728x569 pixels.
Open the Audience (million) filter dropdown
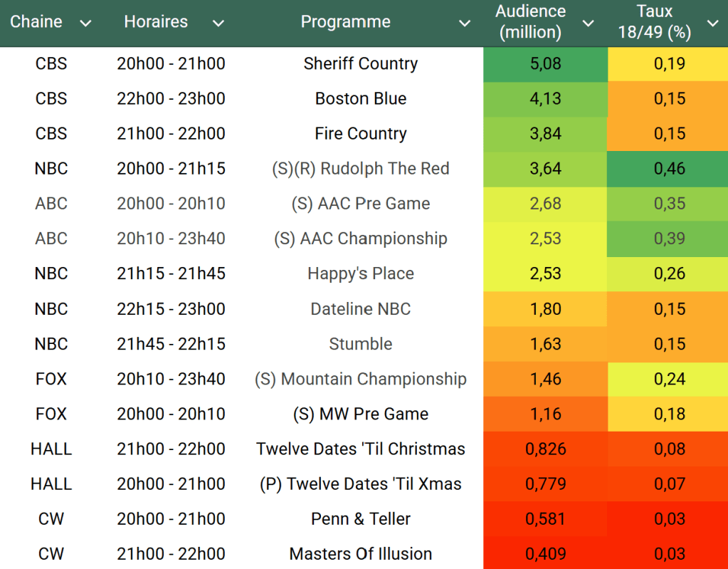tap(588, 24)
